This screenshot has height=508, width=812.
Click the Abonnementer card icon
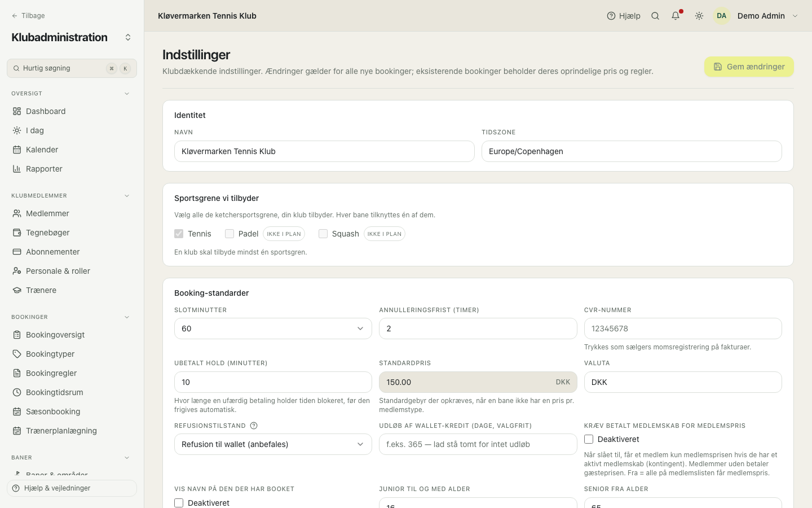coord(17,252)
